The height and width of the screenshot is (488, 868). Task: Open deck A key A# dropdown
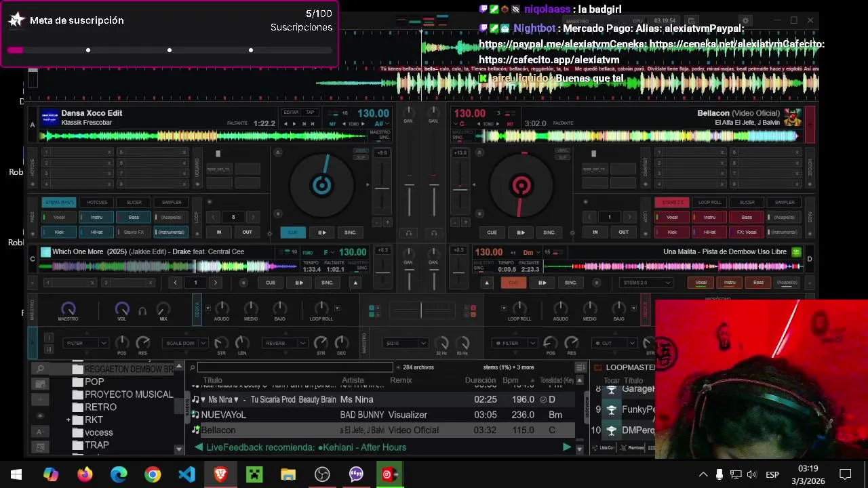pyautogui.click(x=381, y=124)
